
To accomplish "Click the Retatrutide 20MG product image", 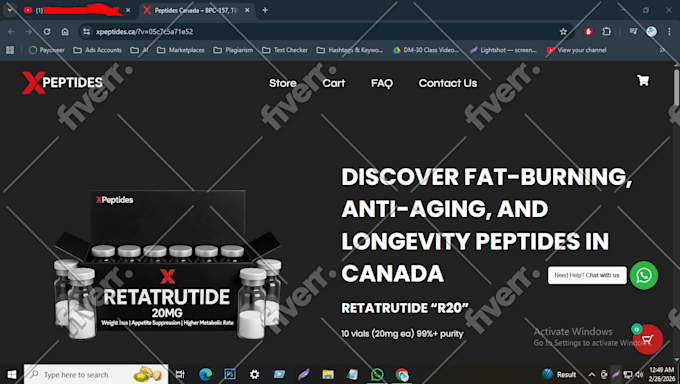I will [x=167, y=265].
